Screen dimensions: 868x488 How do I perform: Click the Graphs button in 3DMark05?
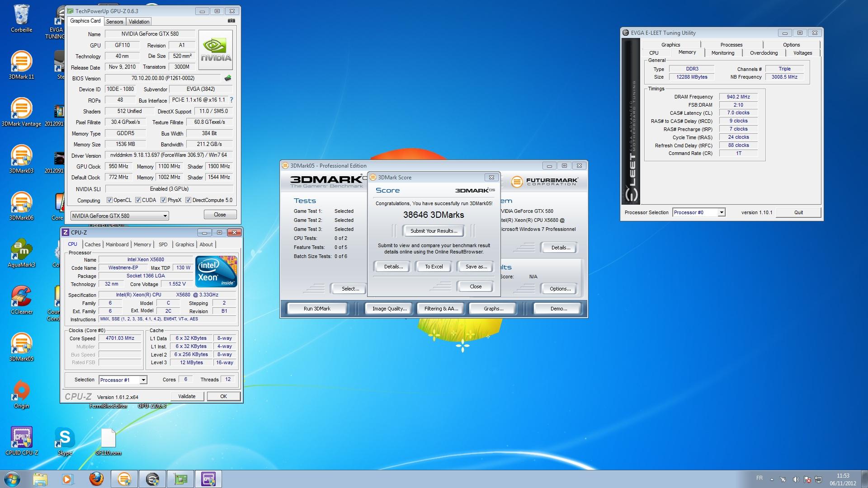pos(493,309)
